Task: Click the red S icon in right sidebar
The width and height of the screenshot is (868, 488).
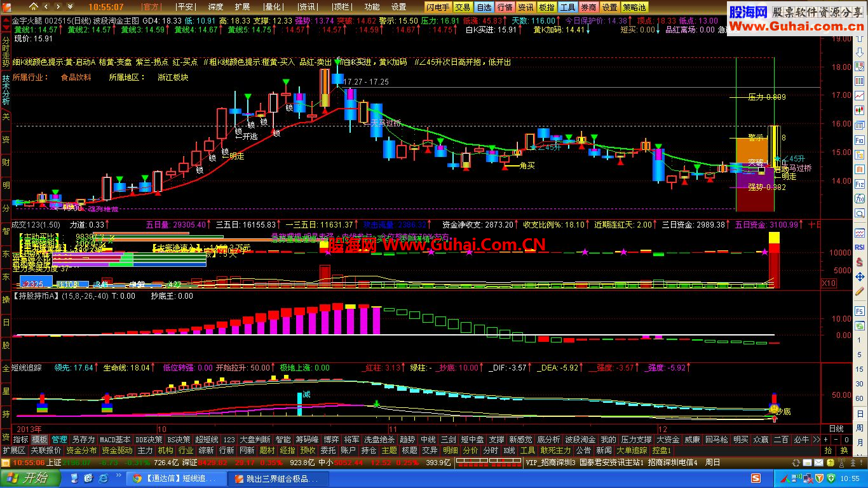Action: coord(858,262)
